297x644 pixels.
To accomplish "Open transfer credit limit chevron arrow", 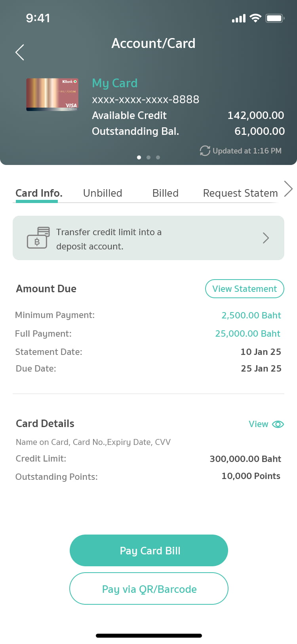I will point(266,238).
